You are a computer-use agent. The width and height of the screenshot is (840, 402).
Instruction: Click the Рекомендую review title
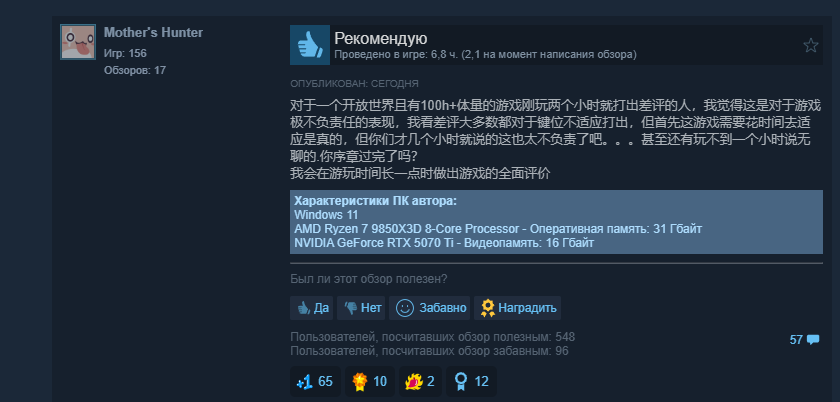[x=380, y=39]
